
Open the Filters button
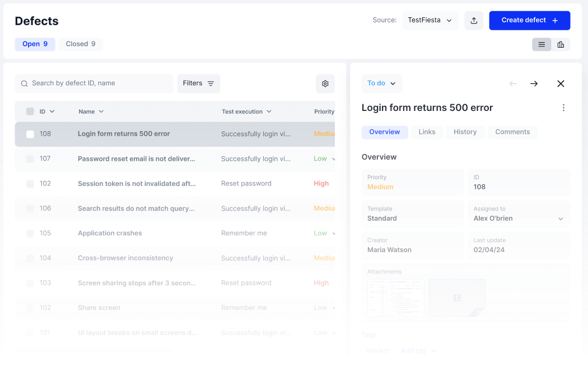[198, 83]
